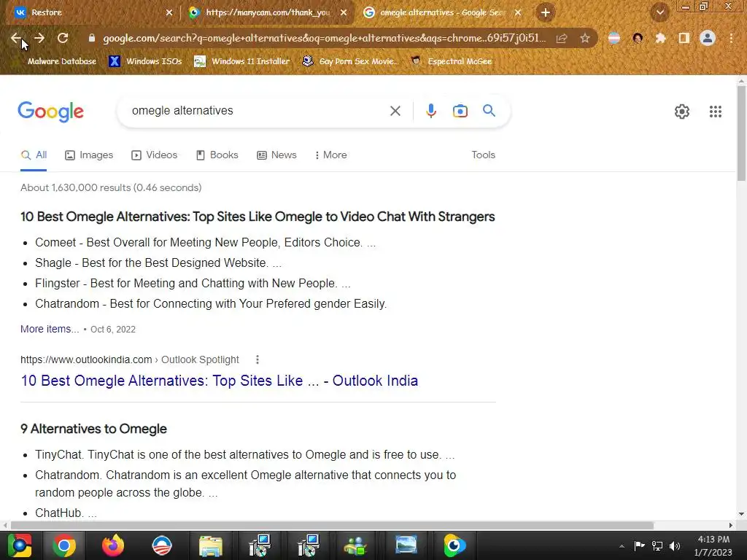Close the omegle alternatives tab
The image size is (747, 560).
click(518, 12)
